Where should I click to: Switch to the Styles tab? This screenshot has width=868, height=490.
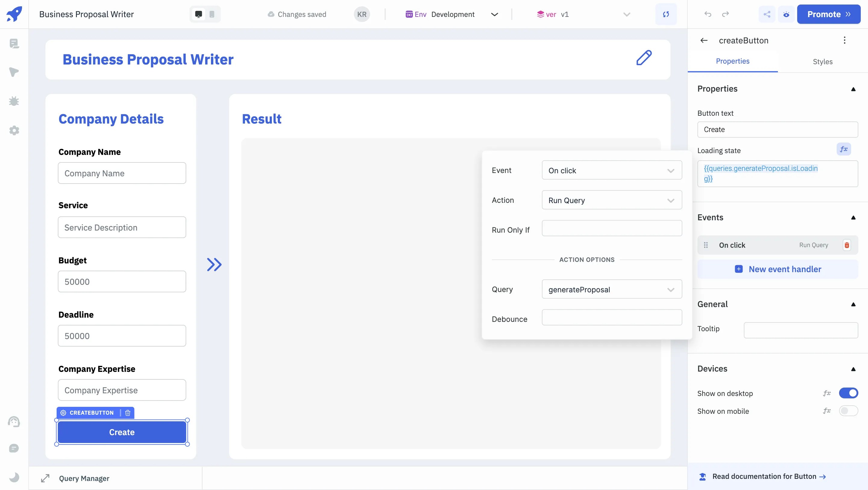823,61
